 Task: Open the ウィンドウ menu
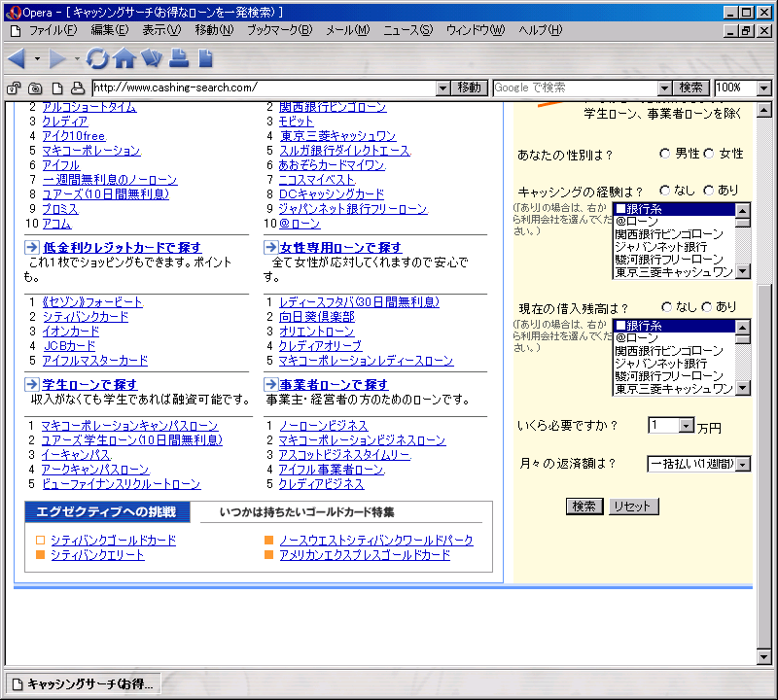point(476,31)
